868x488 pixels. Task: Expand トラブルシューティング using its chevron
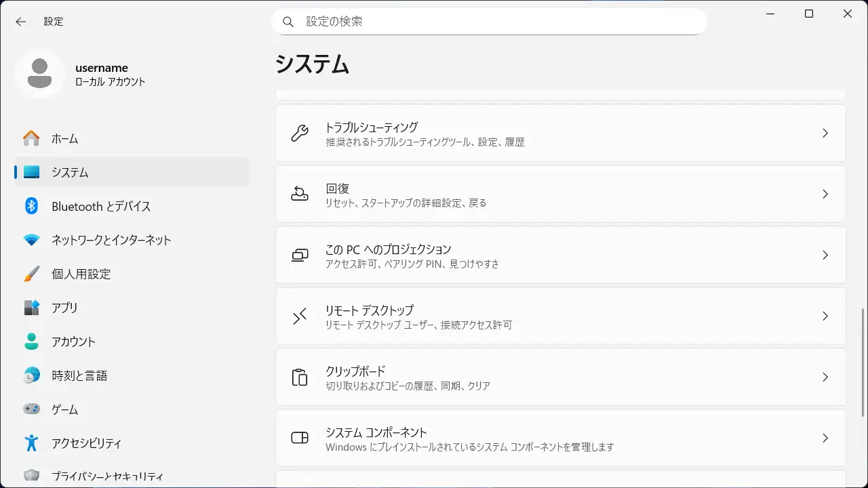825,133
